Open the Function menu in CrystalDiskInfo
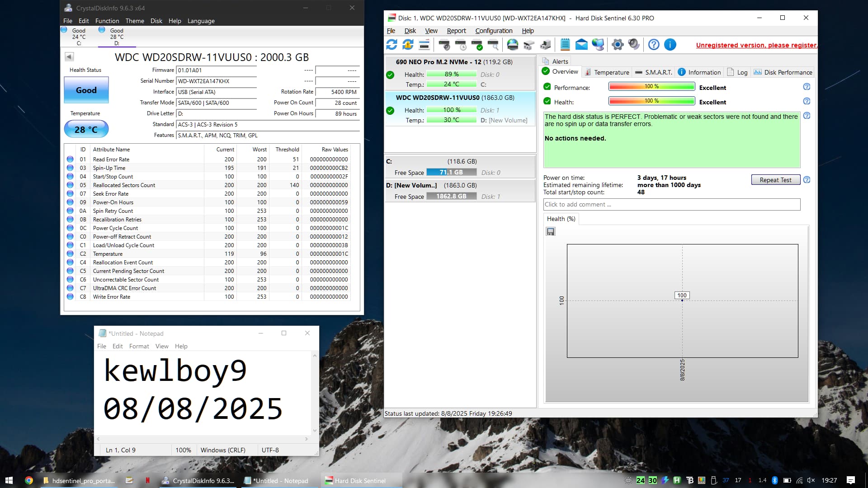 pos(107,21)
